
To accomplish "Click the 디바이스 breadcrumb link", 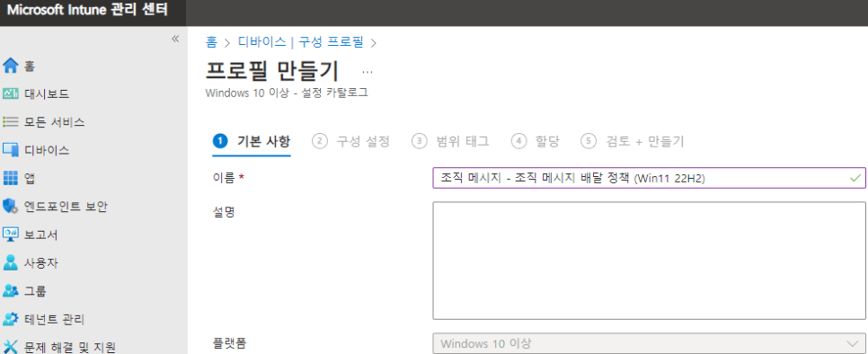I will [261, 42].
